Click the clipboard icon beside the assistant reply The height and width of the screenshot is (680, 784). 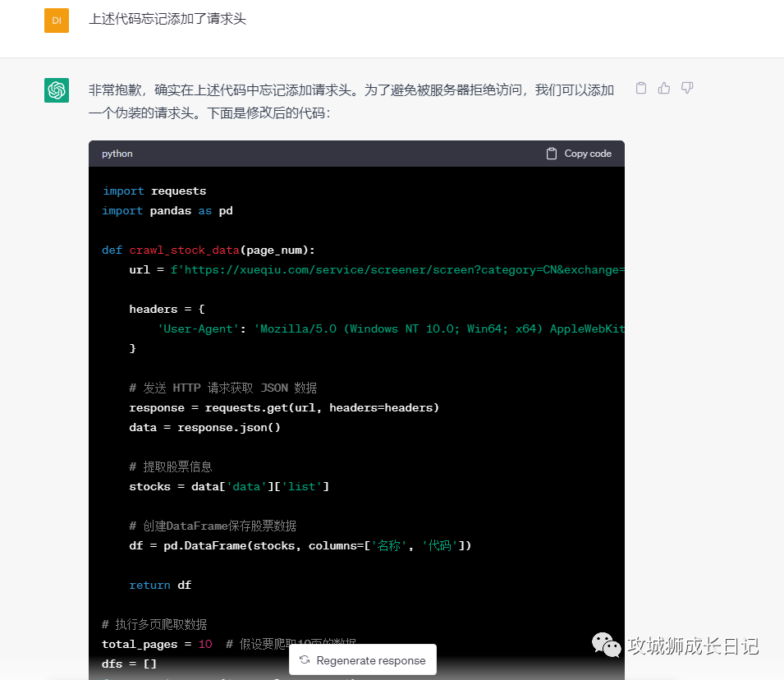click(x=641, y=88)
